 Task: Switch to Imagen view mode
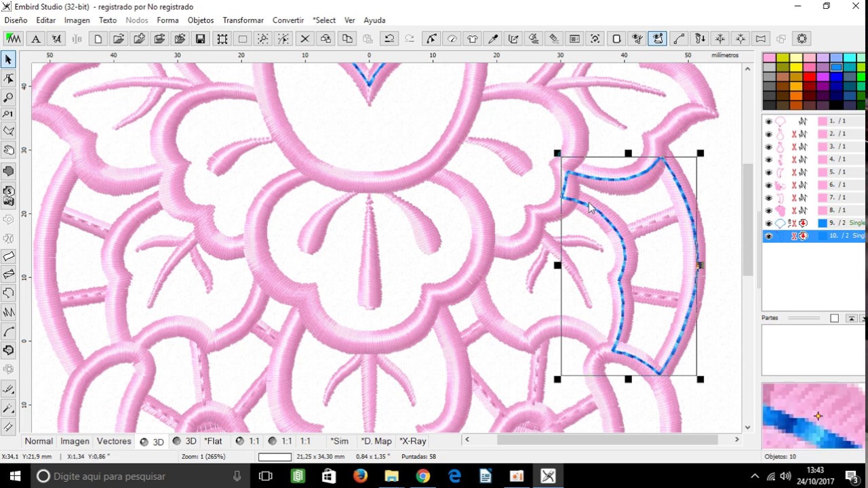[x=75, y=441]
